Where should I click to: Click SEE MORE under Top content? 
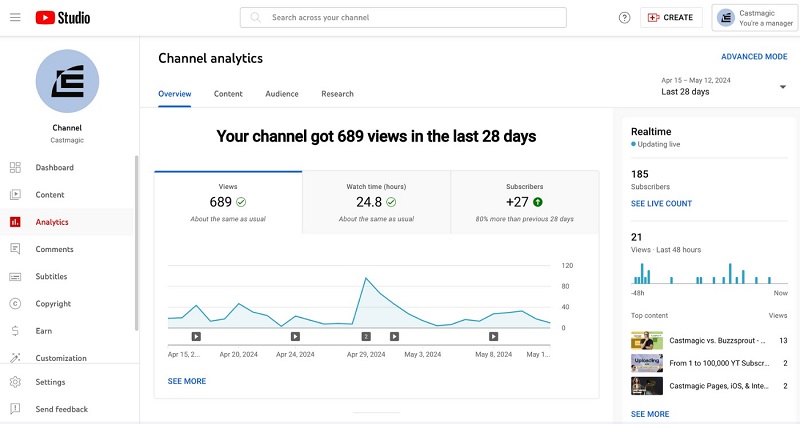coord(650,414)
